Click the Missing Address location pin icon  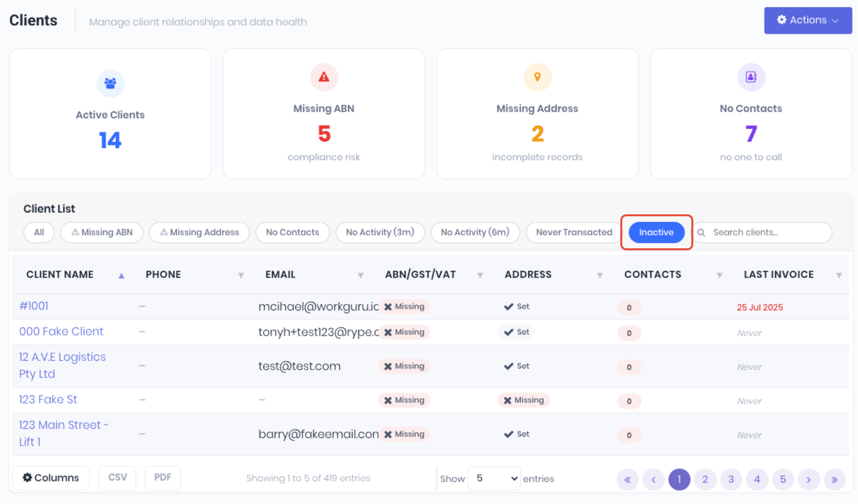(537, 77)
